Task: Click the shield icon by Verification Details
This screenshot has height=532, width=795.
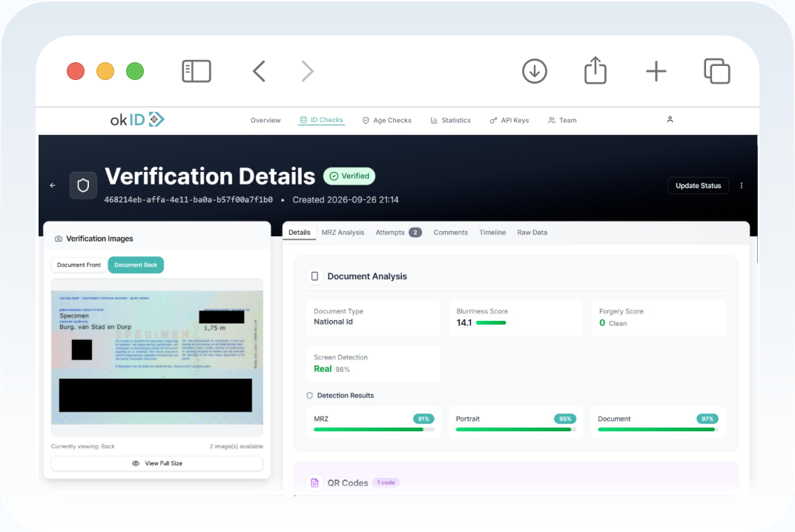Action: (83, 185)
